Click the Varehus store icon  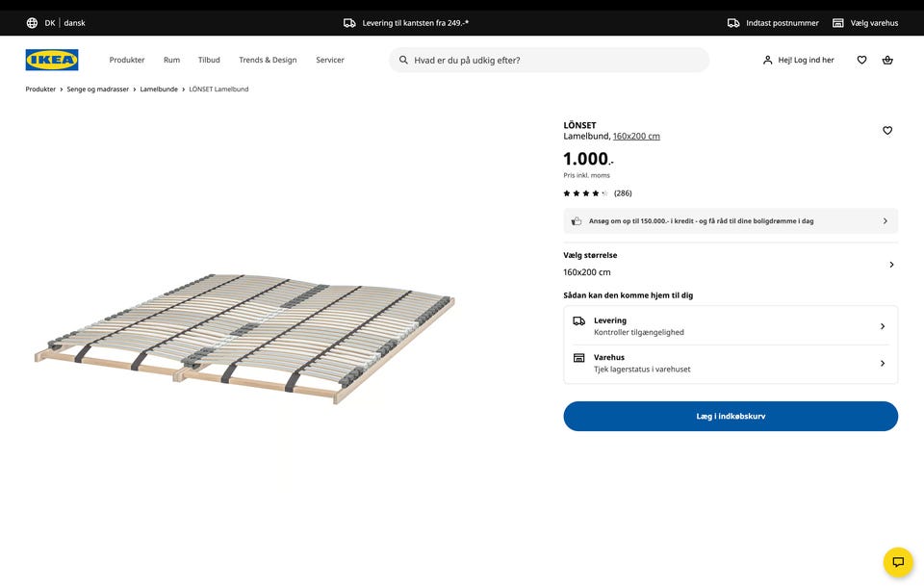[x=578, y=358]
